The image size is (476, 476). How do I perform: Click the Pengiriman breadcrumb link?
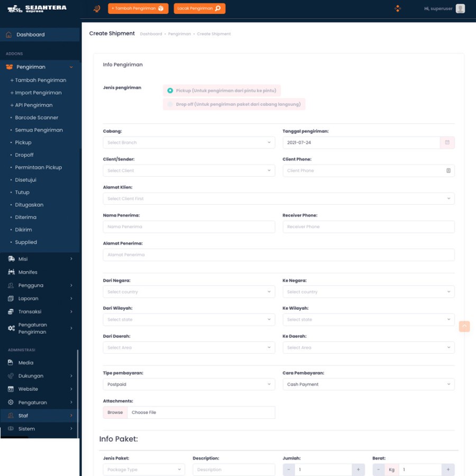coord(179,34)
